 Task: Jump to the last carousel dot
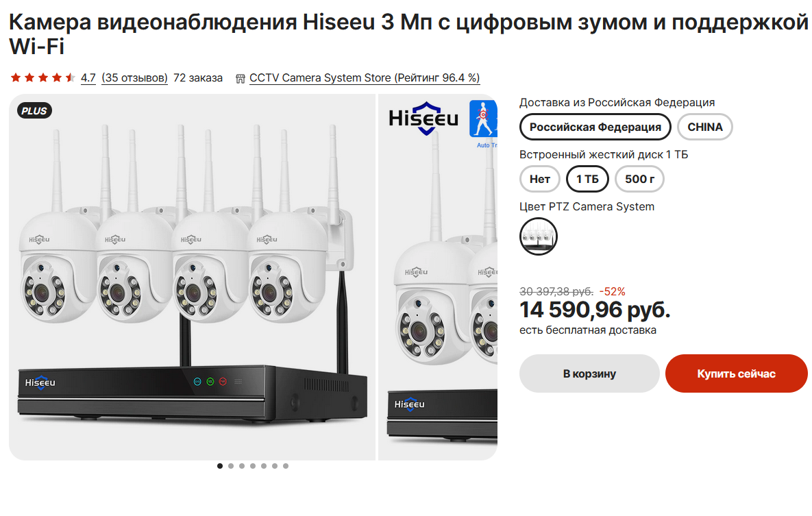click(x=286, y=466)
